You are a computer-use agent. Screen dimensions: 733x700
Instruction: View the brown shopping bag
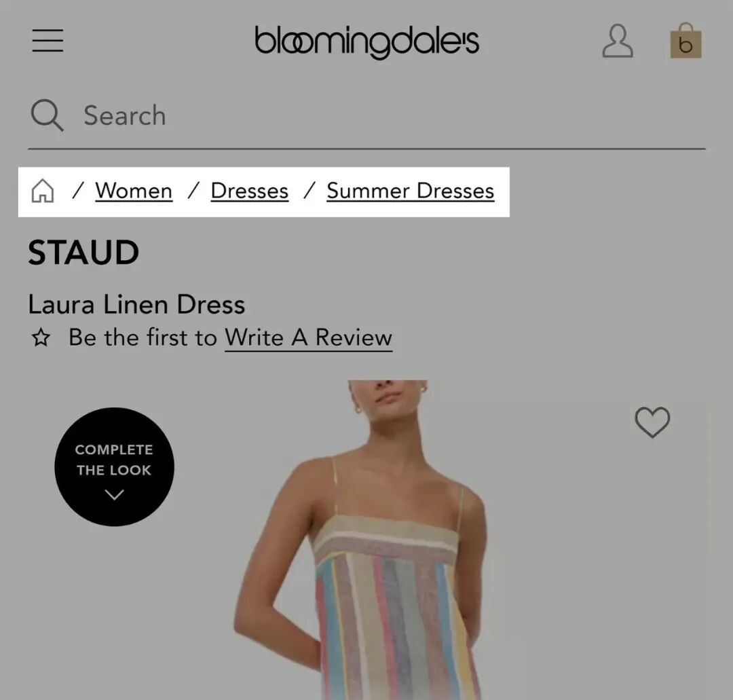coord(685,41)
